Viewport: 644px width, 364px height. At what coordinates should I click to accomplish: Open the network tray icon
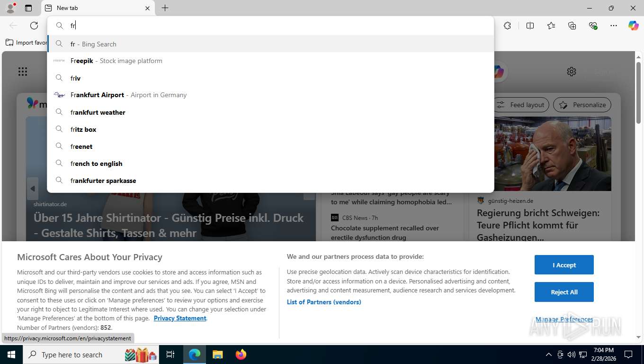coord(583,355)
